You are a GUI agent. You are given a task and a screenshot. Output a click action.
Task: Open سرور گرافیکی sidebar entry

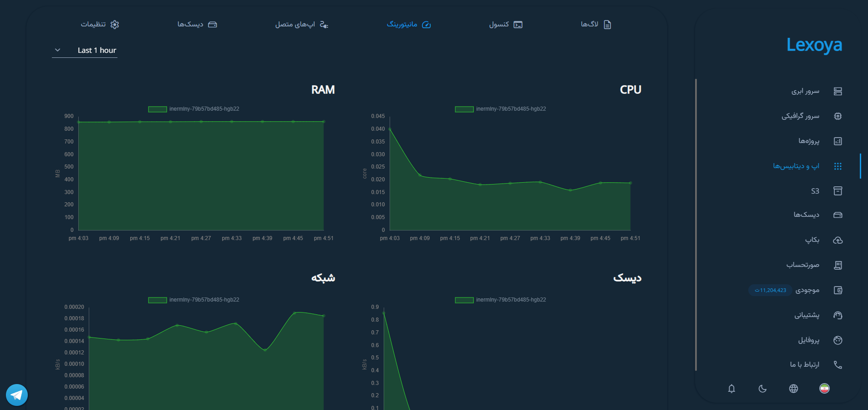pos(800,116)
